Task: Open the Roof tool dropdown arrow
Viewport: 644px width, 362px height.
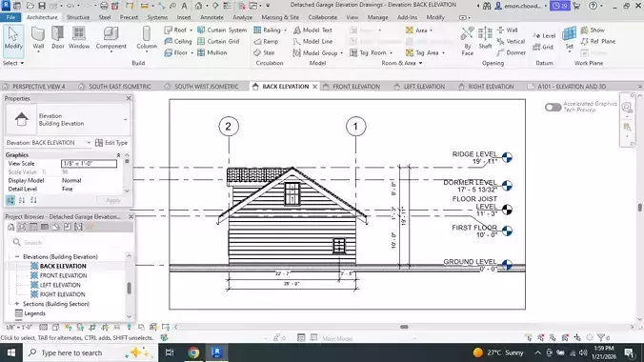Action: pos(191,30)
